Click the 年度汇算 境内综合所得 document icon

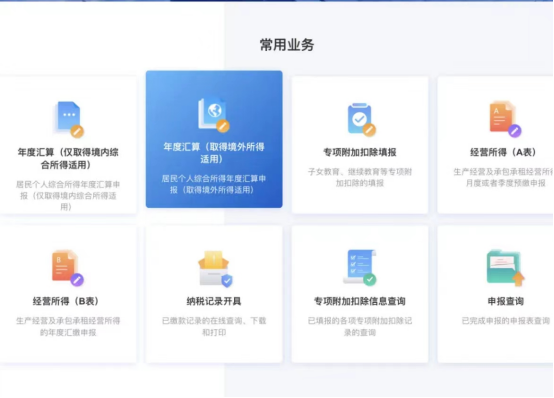click(x=69, y=119)
